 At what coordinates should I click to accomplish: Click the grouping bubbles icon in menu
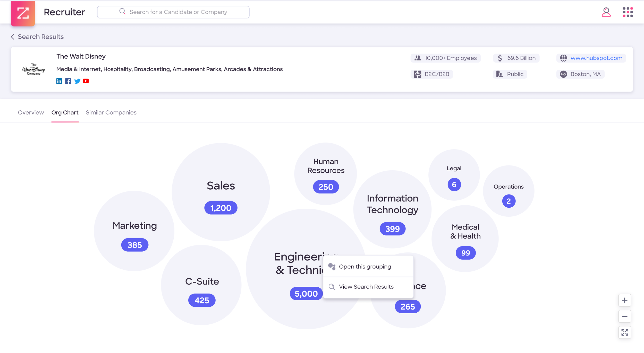(332, 267)
